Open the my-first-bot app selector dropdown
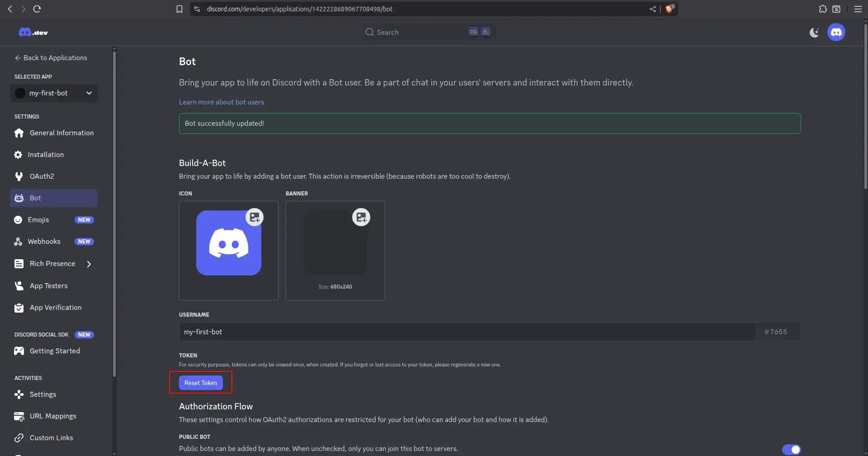The width and height of the screenshot is (868, 456). (54, 93)
